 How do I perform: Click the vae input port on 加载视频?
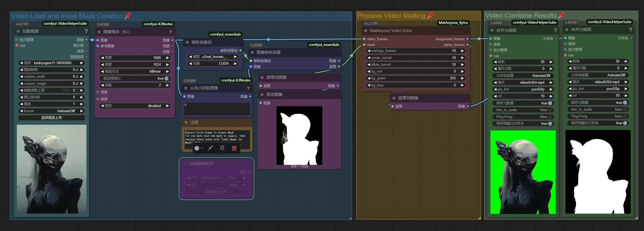point(17,45)
